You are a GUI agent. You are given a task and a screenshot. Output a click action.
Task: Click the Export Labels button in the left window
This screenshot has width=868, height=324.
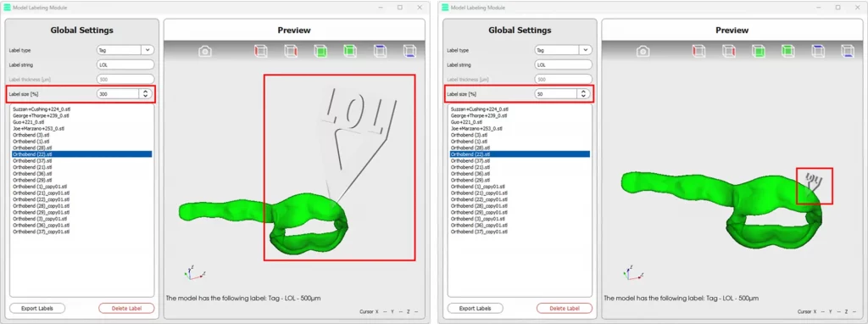[37, 308]
